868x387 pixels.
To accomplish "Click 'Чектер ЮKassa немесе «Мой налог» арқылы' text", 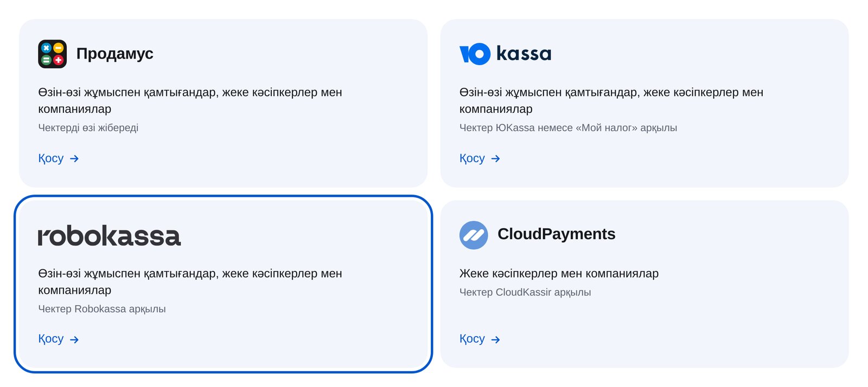I will (x=568, y=127).
